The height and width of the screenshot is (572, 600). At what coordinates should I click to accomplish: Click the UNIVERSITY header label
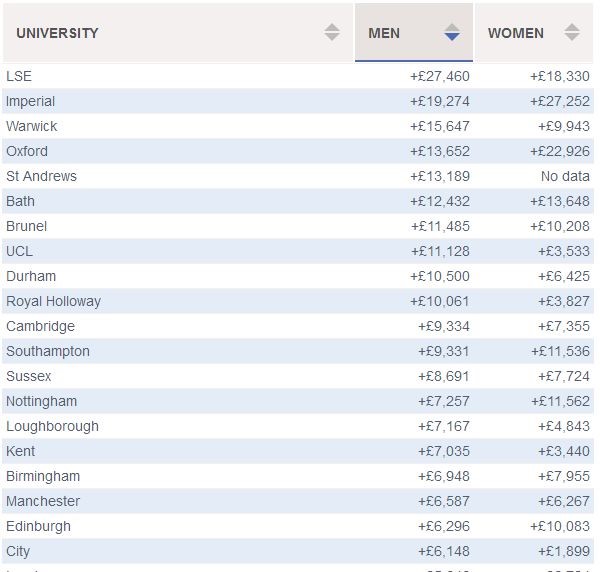pos(57,33)
